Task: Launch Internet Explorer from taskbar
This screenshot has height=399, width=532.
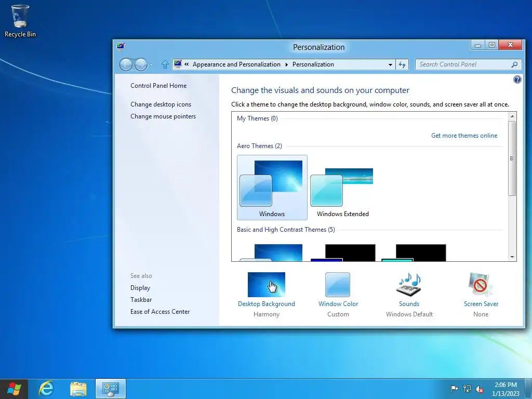Action: click(46, 389)
